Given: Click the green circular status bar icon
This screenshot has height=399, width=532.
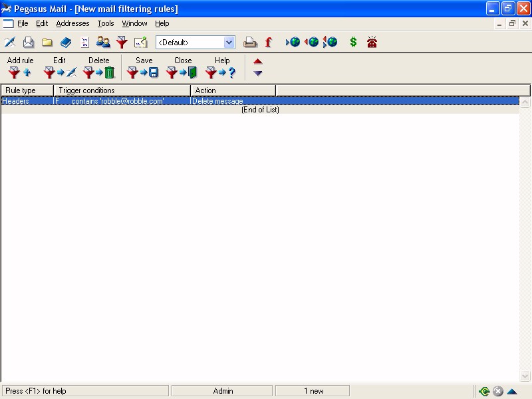Looking at the screenshot, I should [x=485, y=391].
